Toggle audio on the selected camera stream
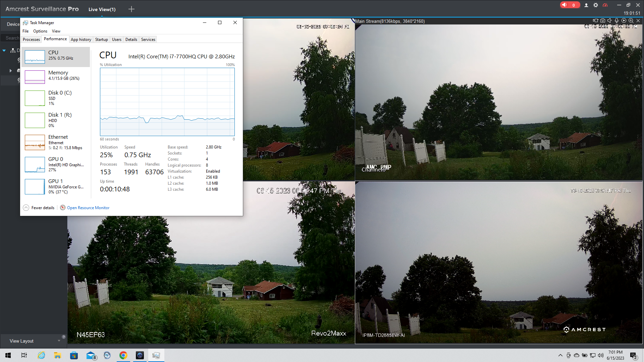This screenshot has width=644, height=362. 609,21
